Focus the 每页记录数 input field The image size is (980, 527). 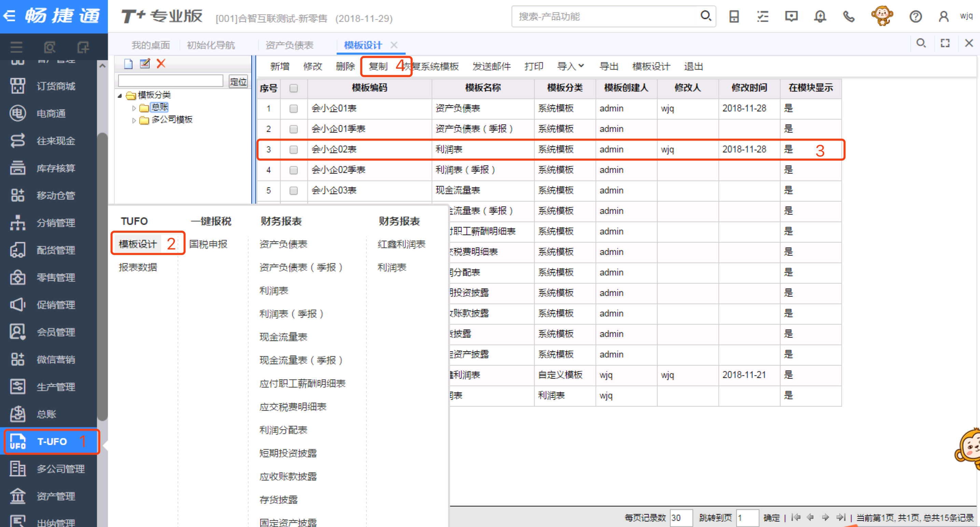click(681, 517)
